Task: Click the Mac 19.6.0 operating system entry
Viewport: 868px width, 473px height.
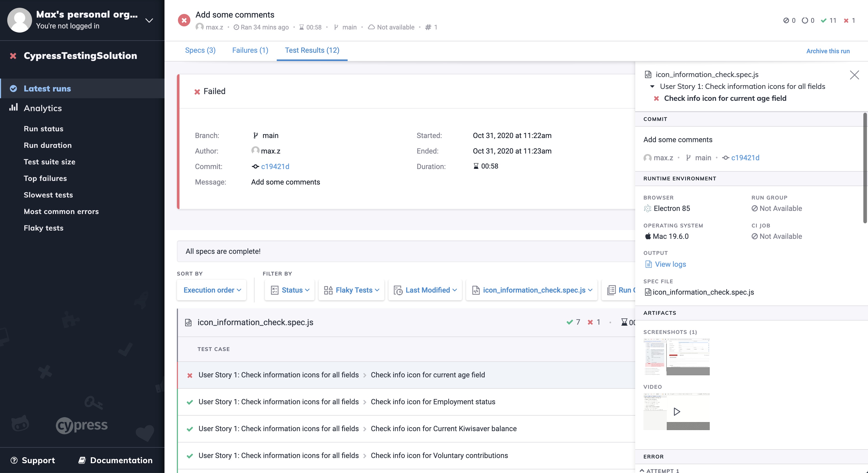Action: pyautogui.click(x=666, y=236)
